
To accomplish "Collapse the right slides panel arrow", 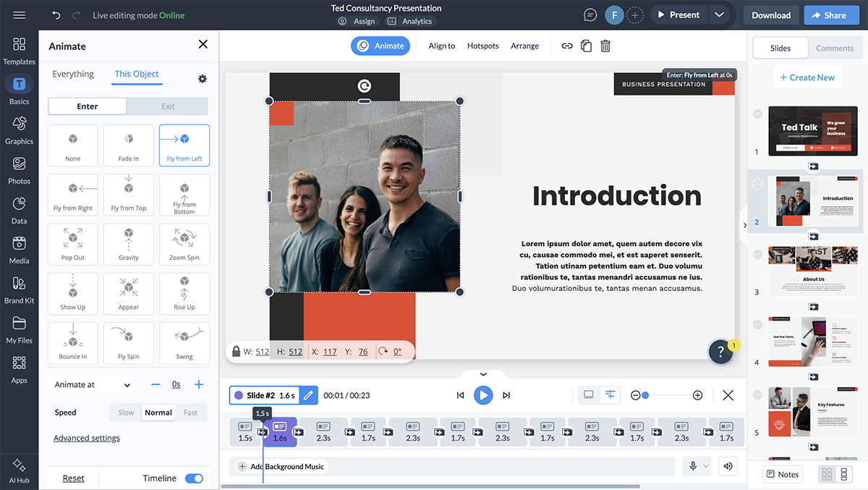I will coord(744,226).
